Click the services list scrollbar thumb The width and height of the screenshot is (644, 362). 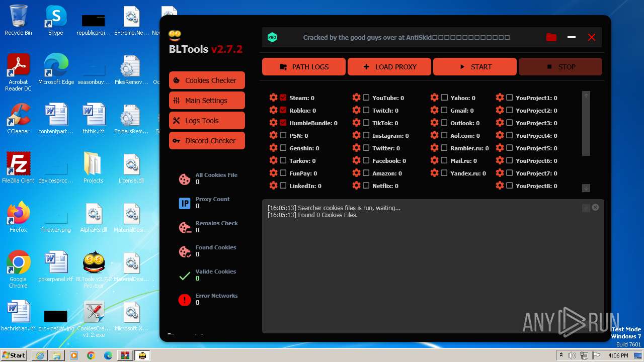point(586,128)
